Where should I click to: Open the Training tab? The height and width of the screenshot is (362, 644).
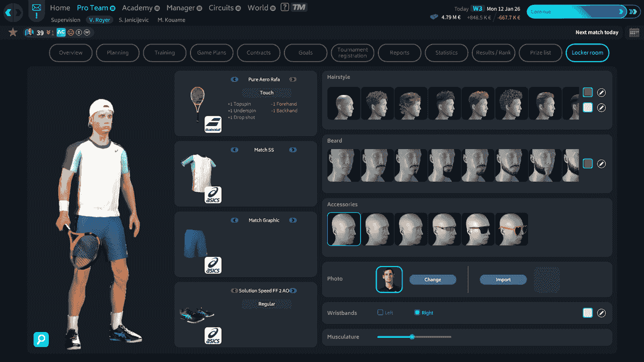point(165,53)
